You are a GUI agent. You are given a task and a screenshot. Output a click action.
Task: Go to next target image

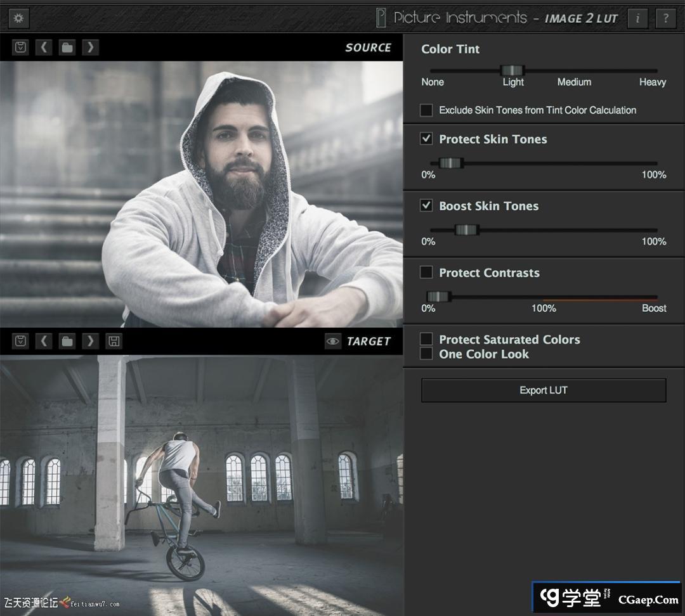click(x=90, y=341)
